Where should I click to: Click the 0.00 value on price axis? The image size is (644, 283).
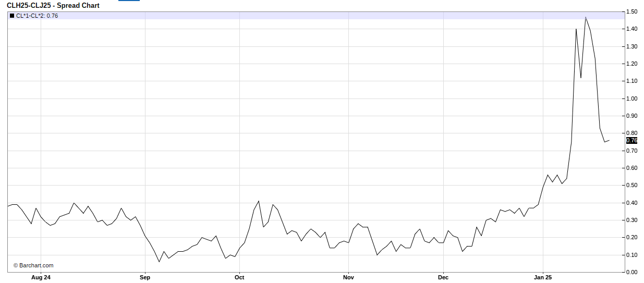[631, 272]
